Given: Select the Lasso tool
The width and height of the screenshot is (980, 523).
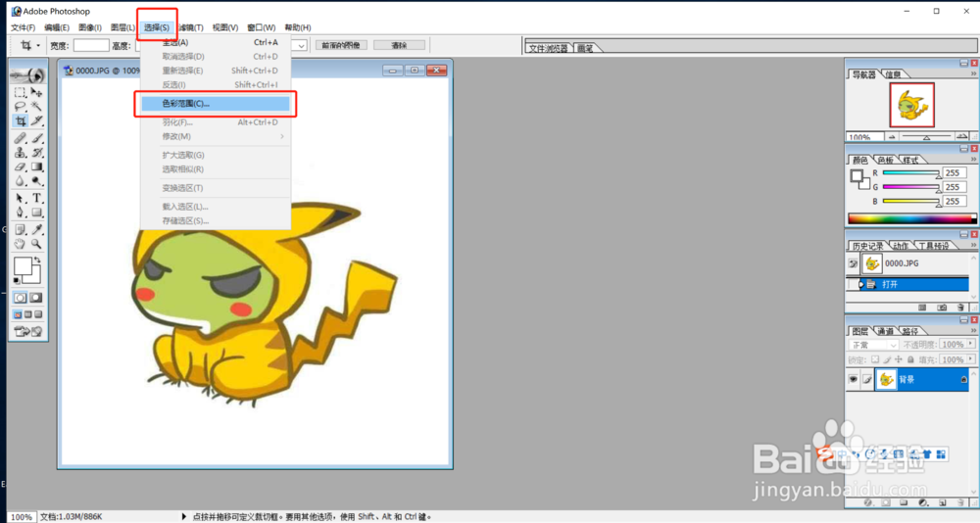Looking at the screenshot, I should (x=20, y=106).
